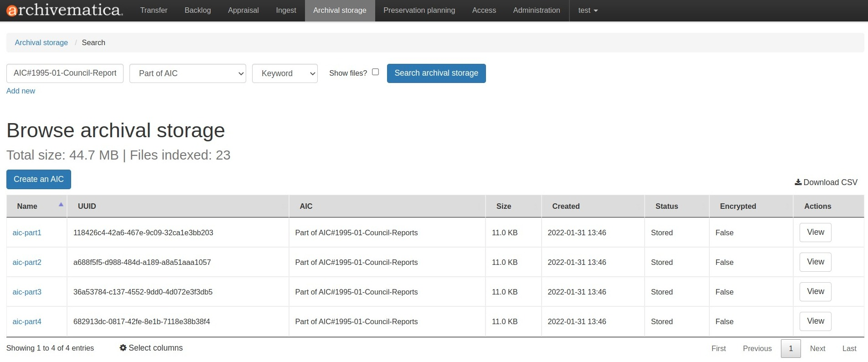The width and height of the screenshot is (868, 362).
Task: Click the Select columns gear icon
Action: 123,348
